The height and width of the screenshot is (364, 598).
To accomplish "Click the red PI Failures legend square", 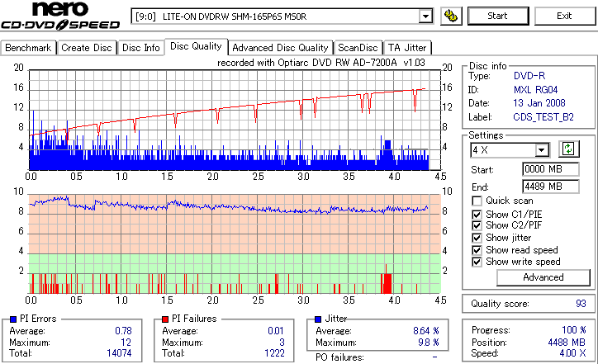I will (x=165, y=319).
